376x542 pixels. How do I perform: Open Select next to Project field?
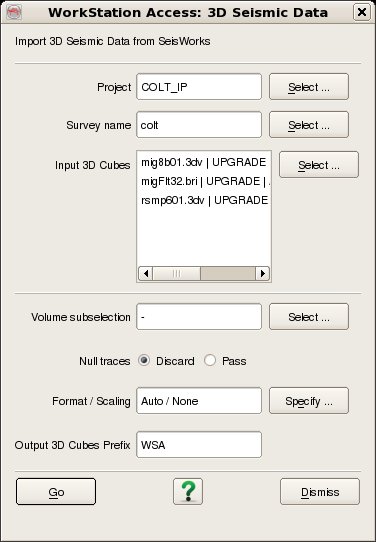click(x=309, y=87)
